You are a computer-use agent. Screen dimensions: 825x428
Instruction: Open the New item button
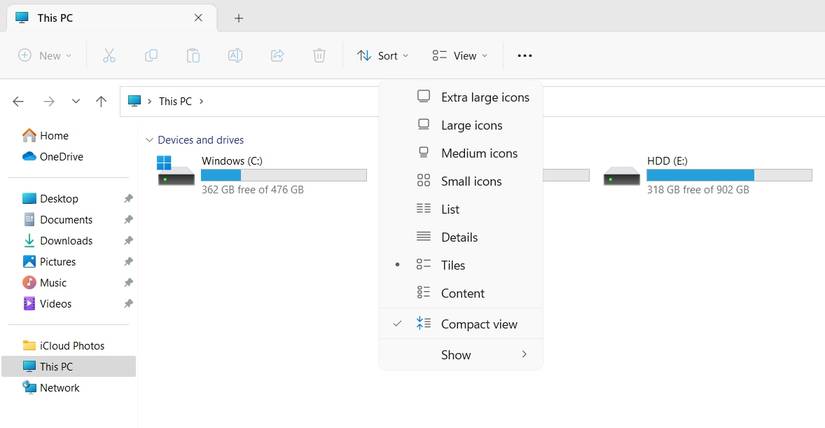coord(45,56)
